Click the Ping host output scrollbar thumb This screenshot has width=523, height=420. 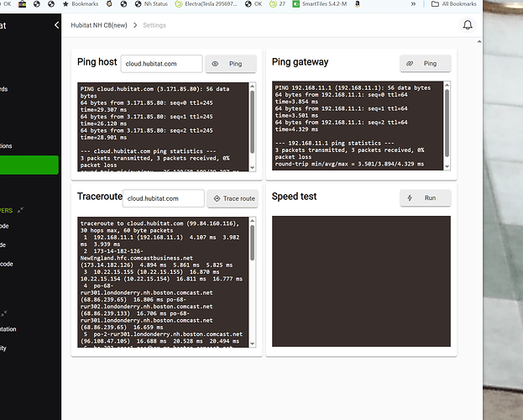[253, 122]
